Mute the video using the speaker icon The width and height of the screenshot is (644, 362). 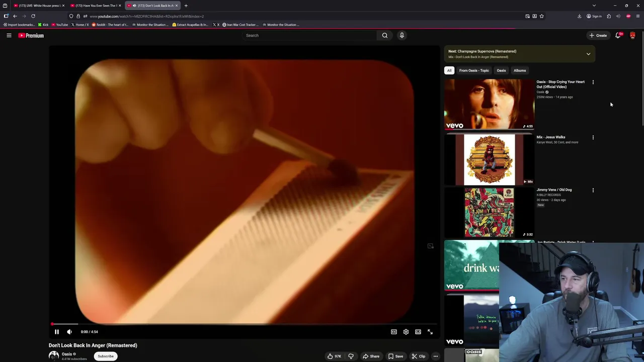click(x=69, y=332)
